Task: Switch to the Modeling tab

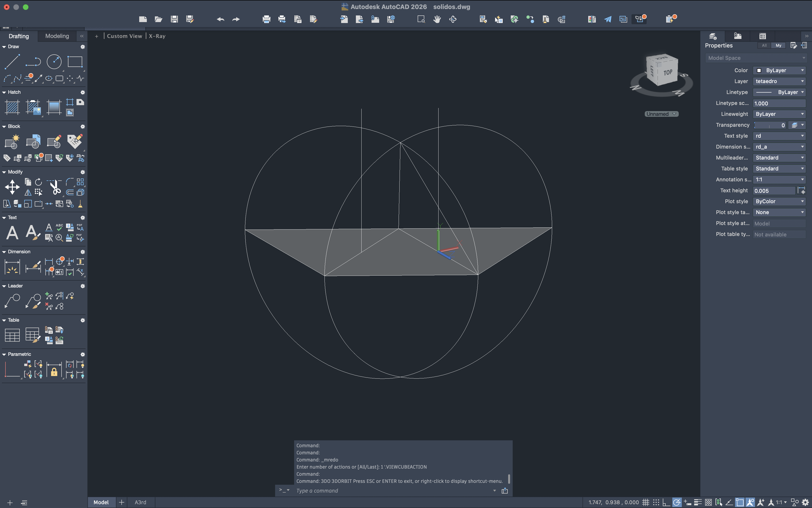Action: [57, 36]
